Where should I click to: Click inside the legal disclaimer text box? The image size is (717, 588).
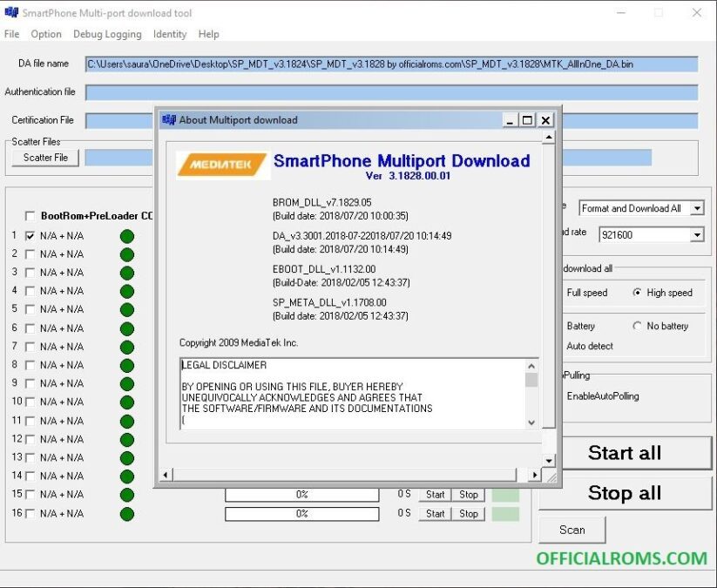(x=352, y=394)
